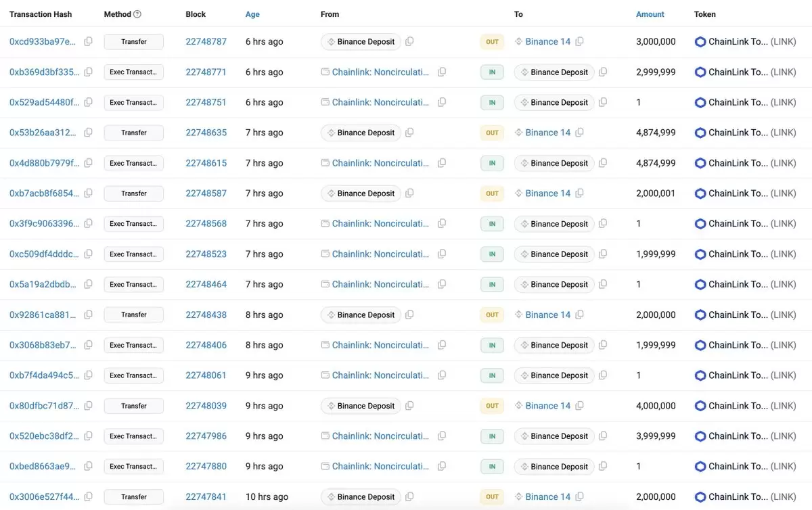Copy transaction hash 0x3006e527f44

pyautogui.click(x=88, y=496)
